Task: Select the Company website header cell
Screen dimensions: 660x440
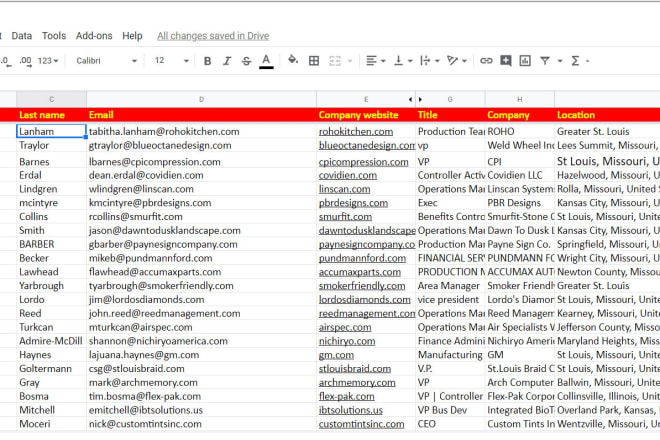Action: click(x=366, y=115)
